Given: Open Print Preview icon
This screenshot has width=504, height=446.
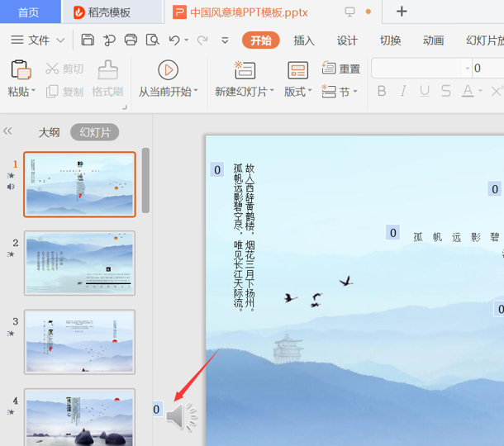Looking at the screenshot, I should coord(153,40).
